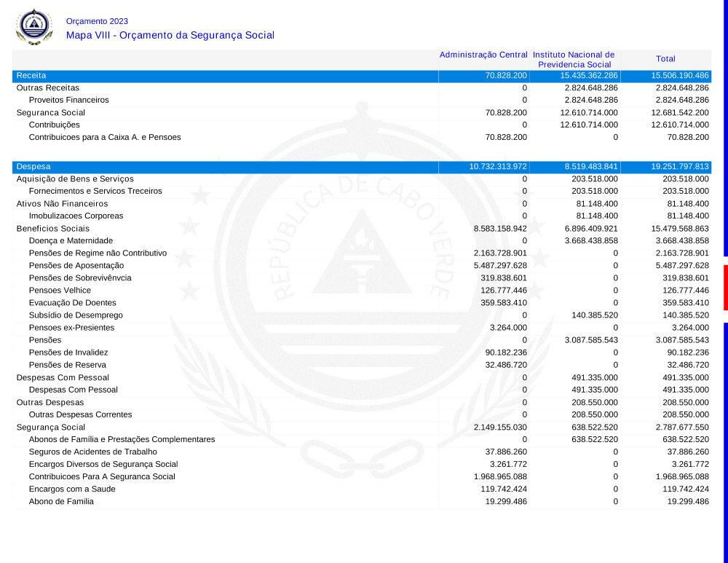Screen dimensions: 728x563
Task: Select the Receita total value 15.506.190.486
Action: pyautogui.click(x=679, y=76)
